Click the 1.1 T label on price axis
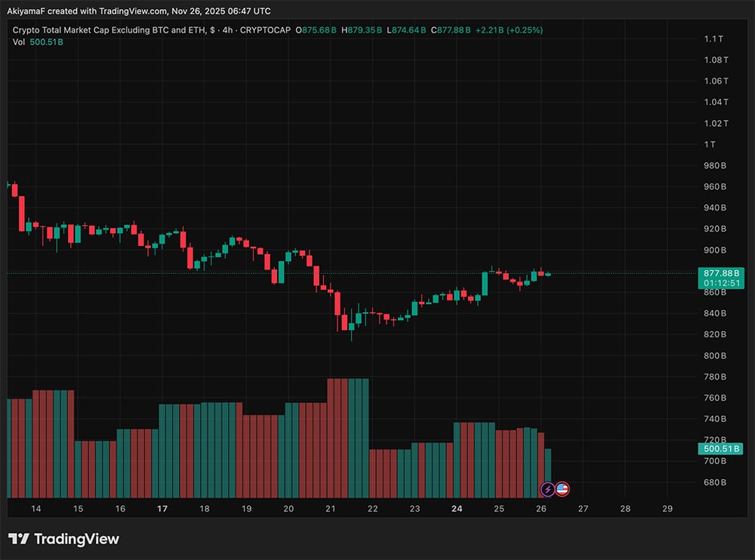755x560 pixels. (x=714, y=38)
